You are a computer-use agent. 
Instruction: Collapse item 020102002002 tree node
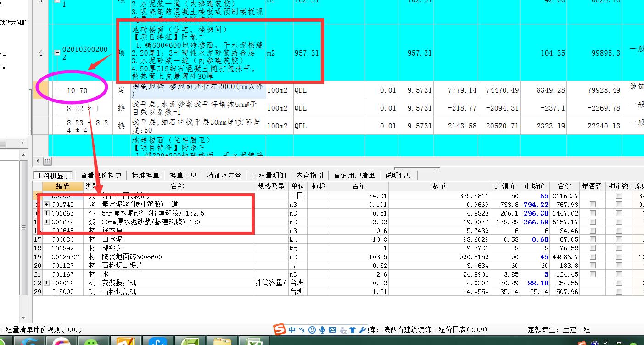click(57, 53)
